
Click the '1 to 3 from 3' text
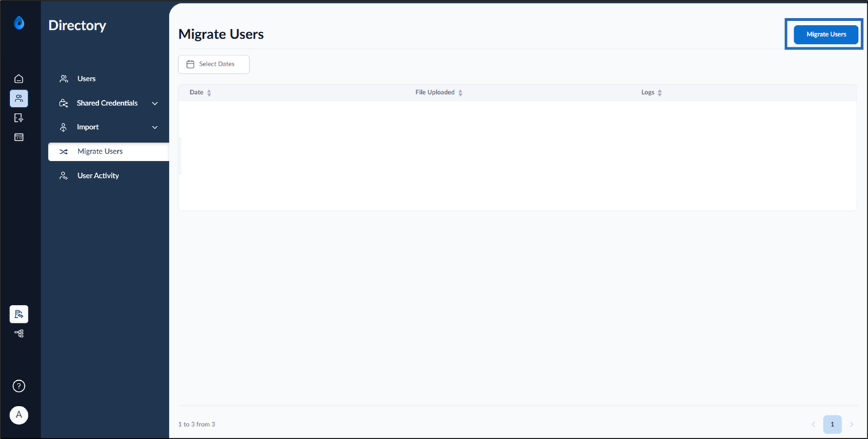pos(196,424)
